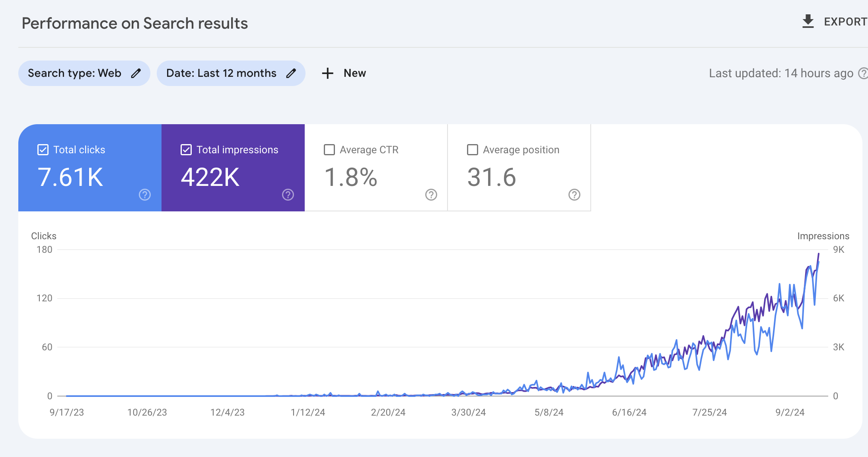Select the Average position metric card
Screen dimensions: 868x457
pos(519,167)
